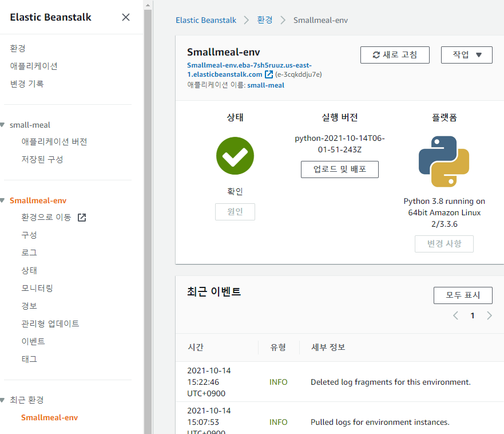Select Smallmeal-env under 최근 환경
Viewport: 504px width, 434px height.
tap(50, 417)
